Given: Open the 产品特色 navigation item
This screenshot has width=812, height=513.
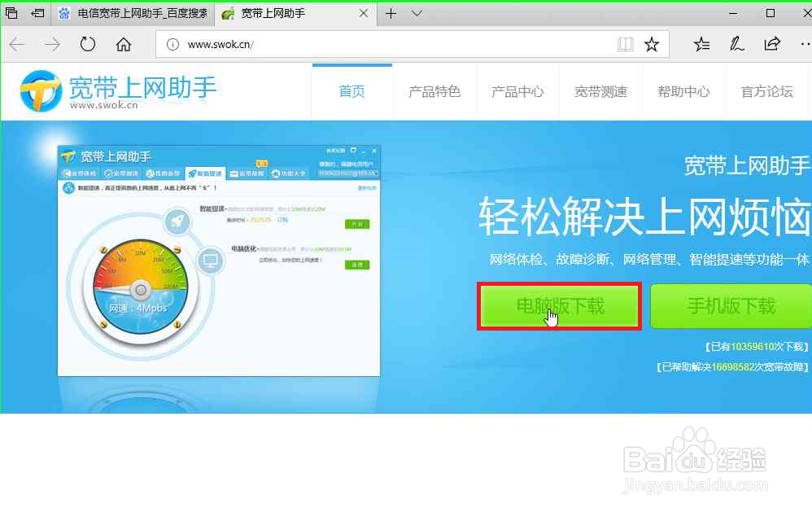Looking at the screenshot, I should tap(434, 92).
